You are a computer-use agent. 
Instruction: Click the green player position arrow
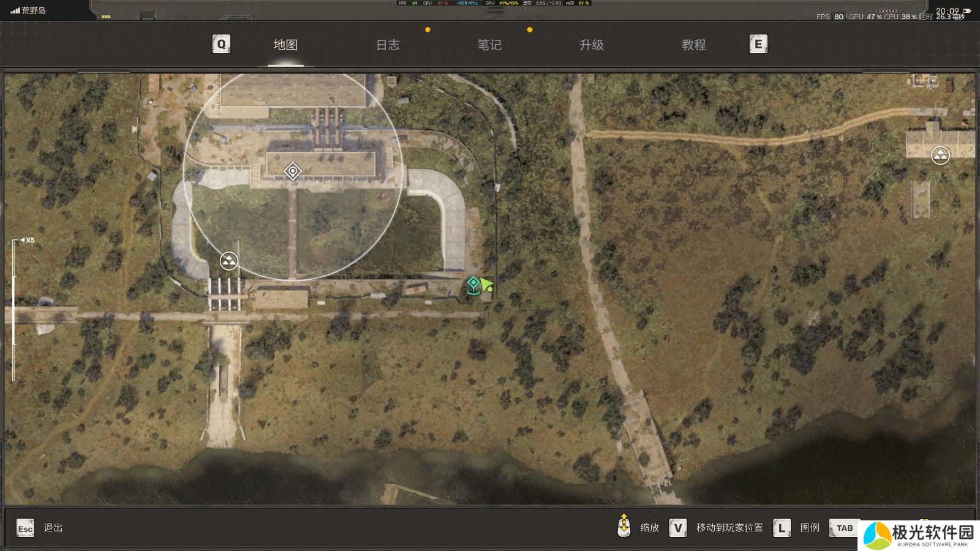click(486, 285)
